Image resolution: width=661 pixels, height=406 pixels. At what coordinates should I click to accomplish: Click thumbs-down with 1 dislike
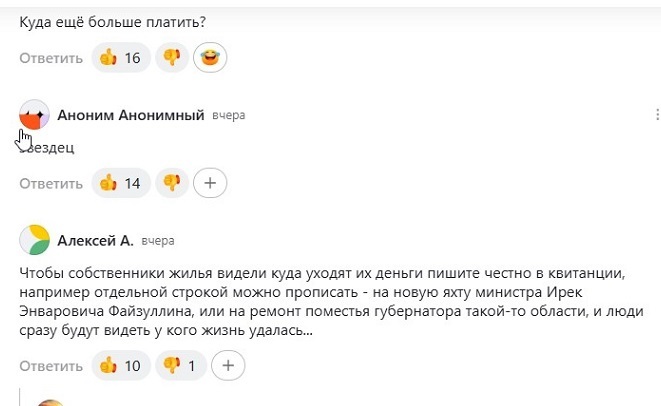point(181,366)
